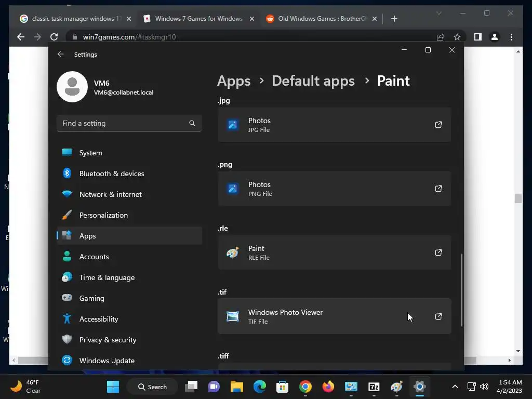Click the Chrome address bar URL

tap(129, 37)
